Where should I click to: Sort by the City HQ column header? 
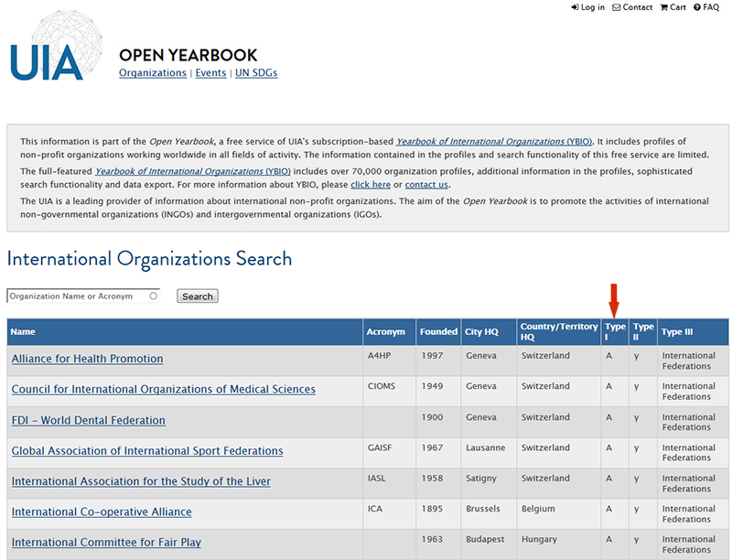[x=489, y=332]
